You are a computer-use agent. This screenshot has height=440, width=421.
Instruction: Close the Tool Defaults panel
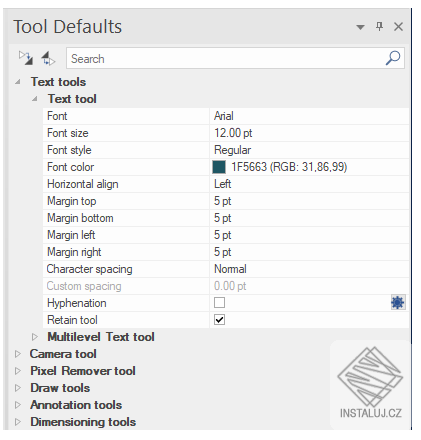[398, 27]
